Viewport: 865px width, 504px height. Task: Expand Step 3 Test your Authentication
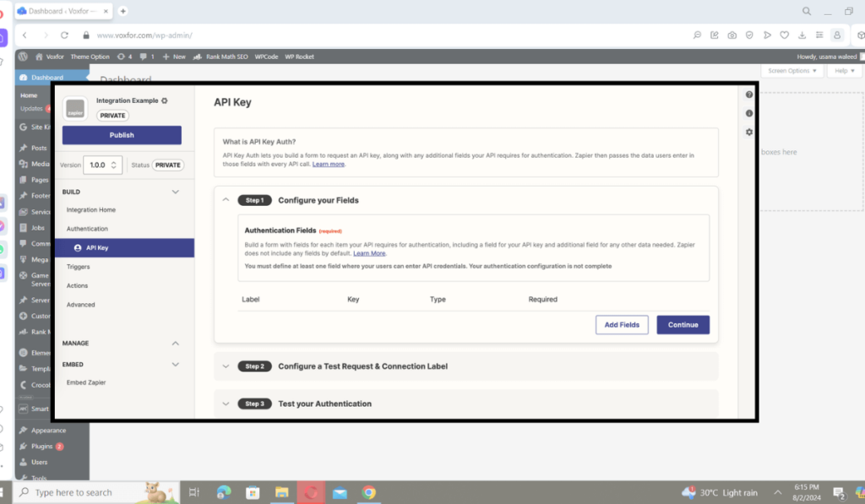pyautogui.click(x=226, y=404)
